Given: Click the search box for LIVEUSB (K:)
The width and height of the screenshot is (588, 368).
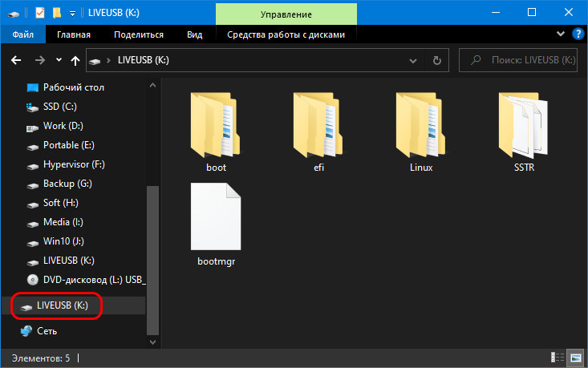Looking at the screenshot, I should point(518,60).
